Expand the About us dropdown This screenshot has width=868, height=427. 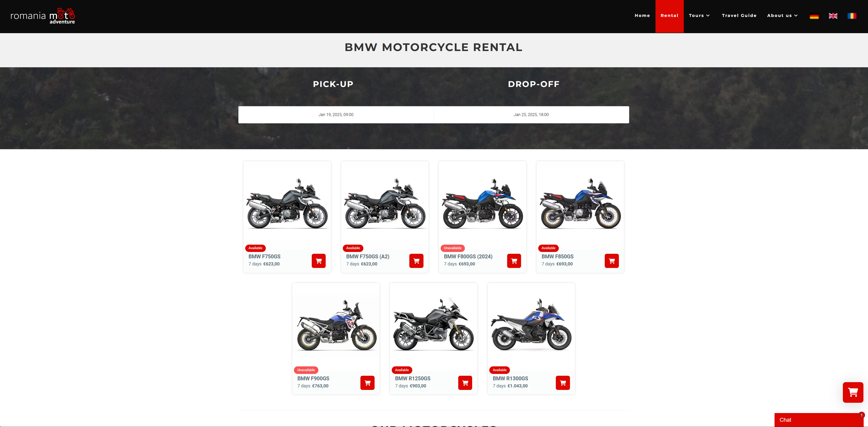point(782,16)
